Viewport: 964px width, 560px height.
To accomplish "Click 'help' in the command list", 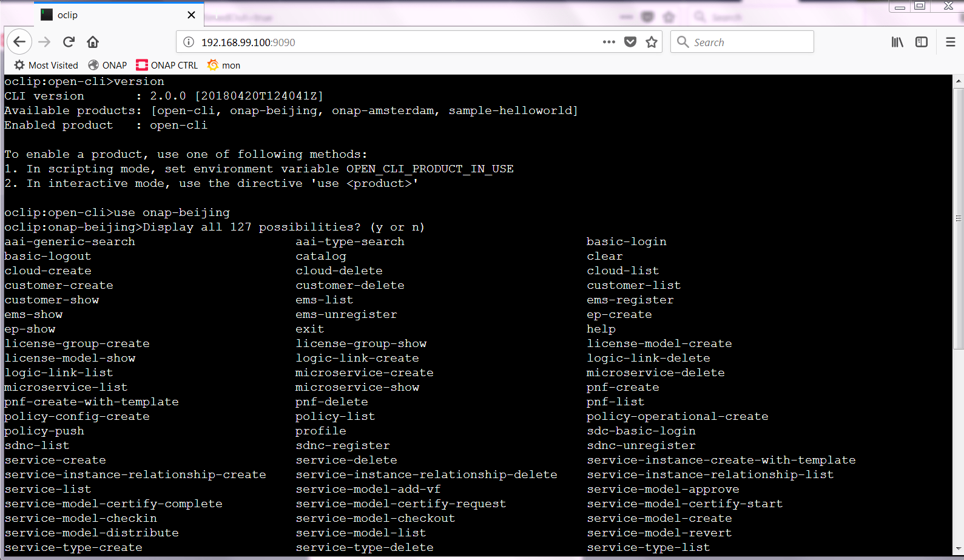I will (601, 329).
